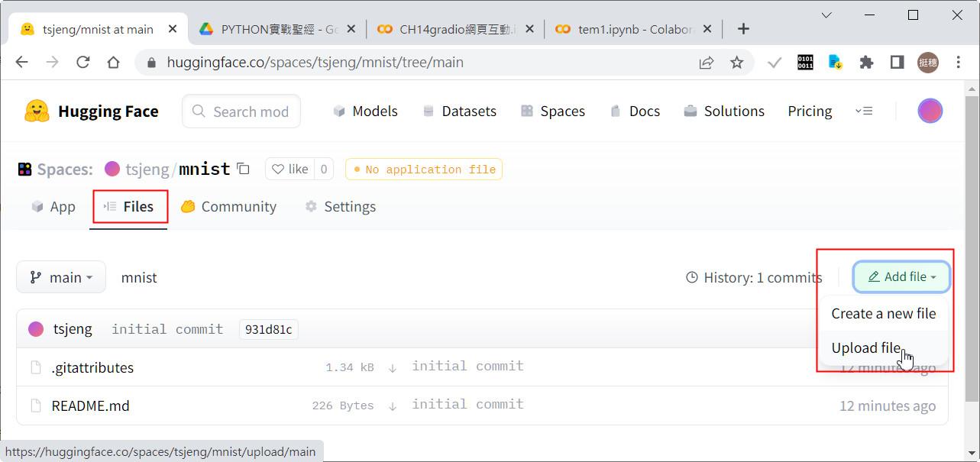Toggle the Chrome side panel

tap(897, 63)
